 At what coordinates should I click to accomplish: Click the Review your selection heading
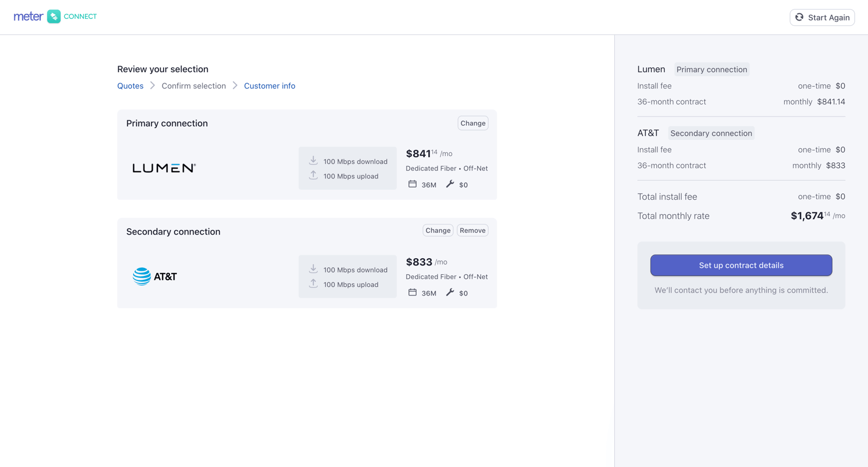pyautogui.click(x=163, y=69)
